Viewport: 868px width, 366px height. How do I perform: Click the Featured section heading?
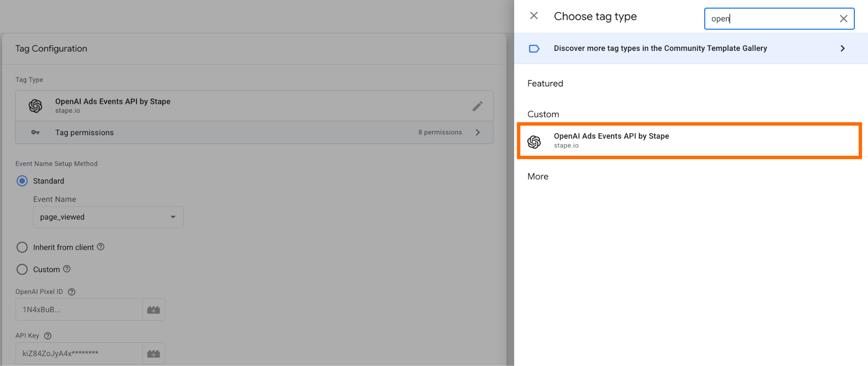[545, 84]
